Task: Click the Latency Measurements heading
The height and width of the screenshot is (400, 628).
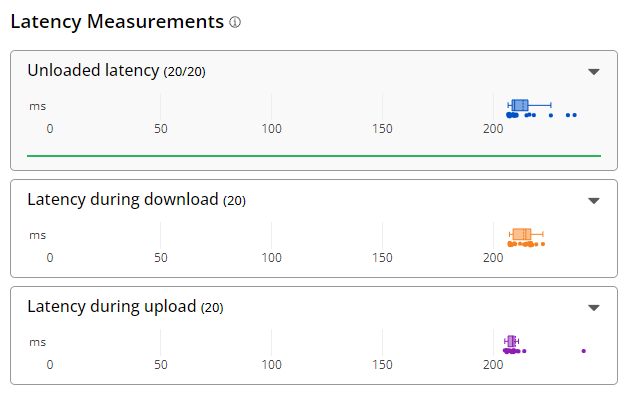Action: click(x=116, y=21)
